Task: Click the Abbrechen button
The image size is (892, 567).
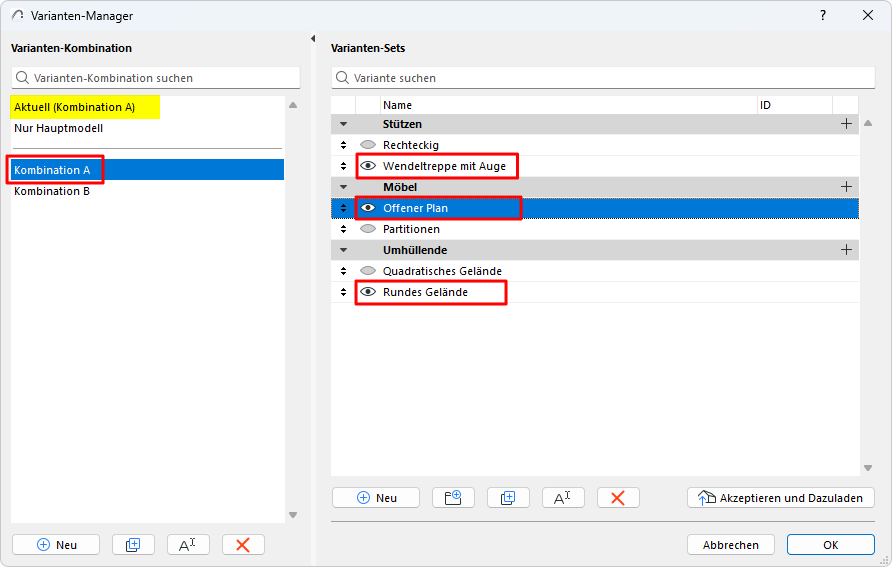Action: (730, 545)
